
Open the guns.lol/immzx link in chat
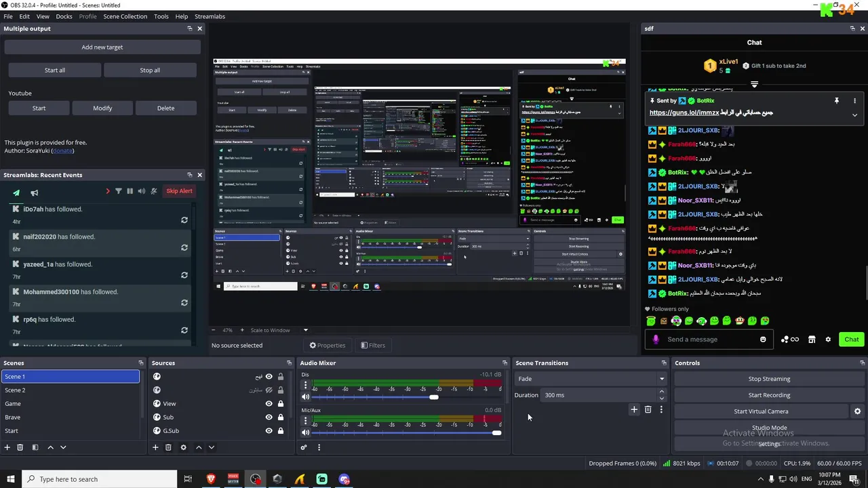pos(684,113)
